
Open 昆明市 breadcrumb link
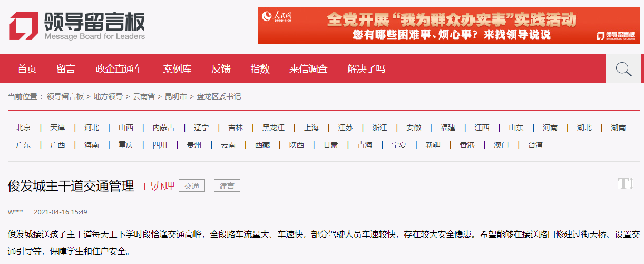pos(176,96)
